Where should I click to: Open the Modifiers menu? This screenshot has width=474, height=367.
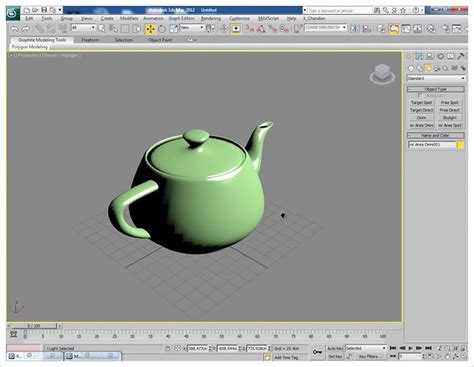point(129,18)
